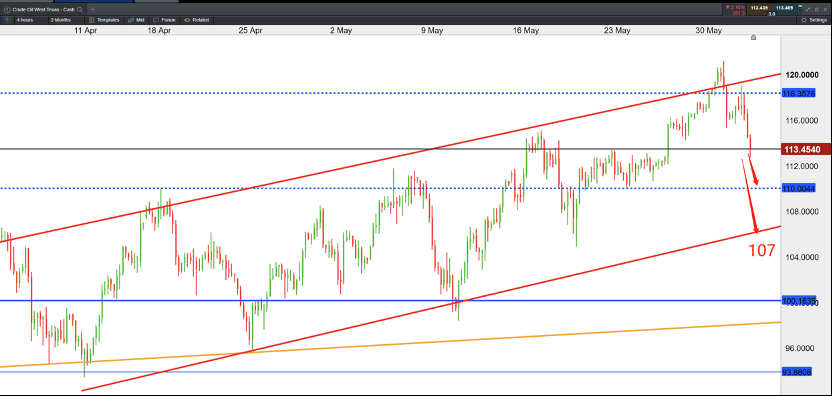Screen dimensions: 832x396
Task: Click the market depth ladder icon
Action: pyautogui.click(x=801, y=10)
